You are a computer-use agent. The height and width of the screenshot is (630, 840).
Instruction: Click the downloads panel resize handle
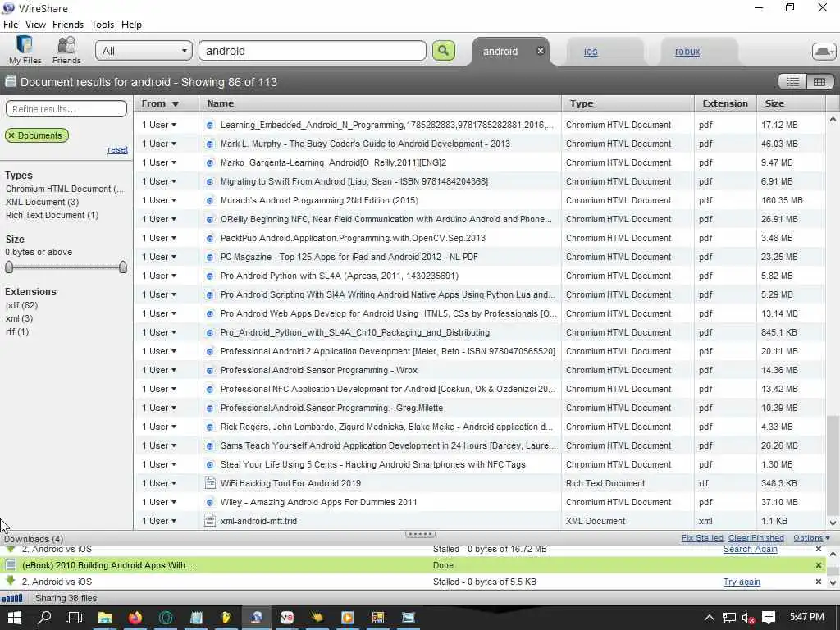pos(420,534)
